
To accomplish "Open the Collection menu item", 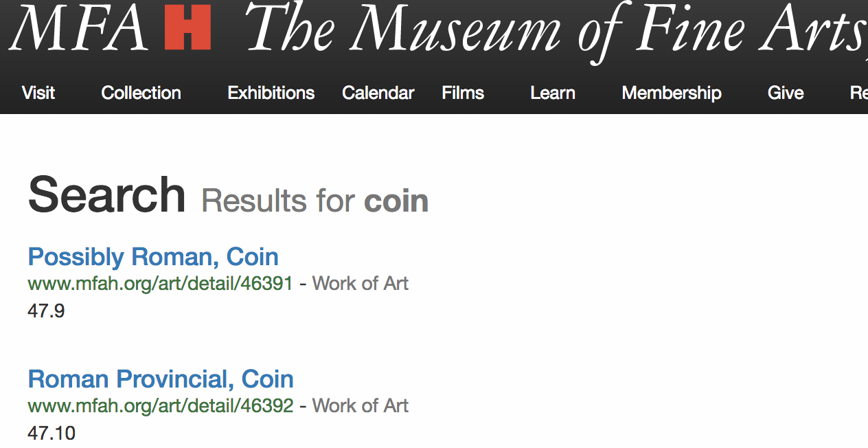I will 141,93.
